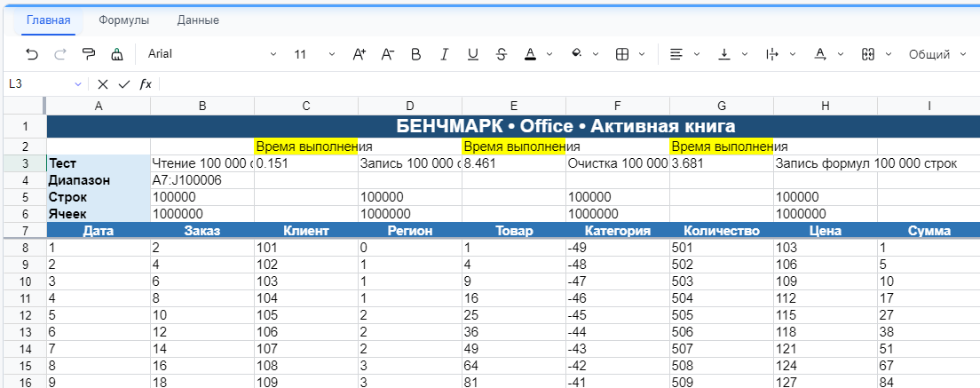This screenshot has width=980, height=388.
Task: Open the Общий number format dropdown
Action: point(937,54)
